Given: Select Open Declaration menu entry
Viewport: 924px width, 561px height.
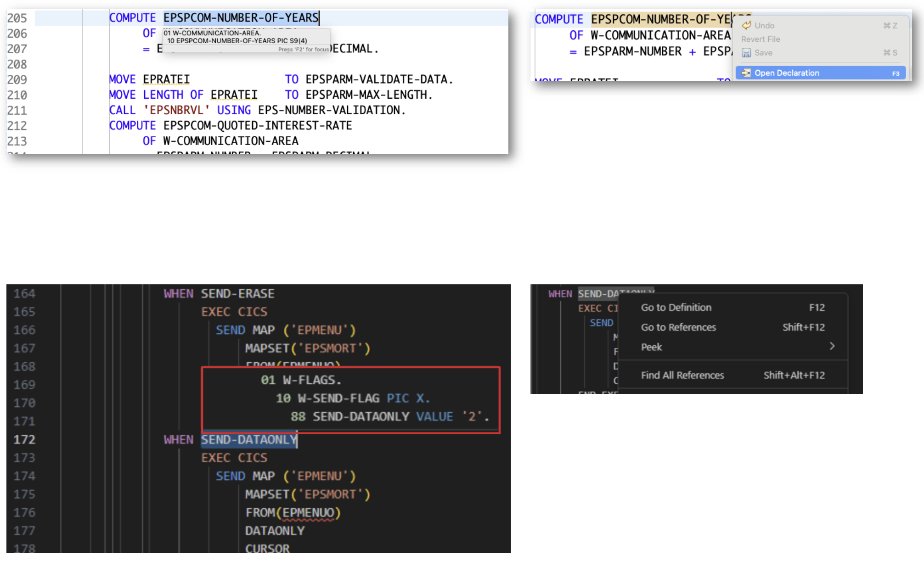Looking at the screenshot, I should (787, 73).
